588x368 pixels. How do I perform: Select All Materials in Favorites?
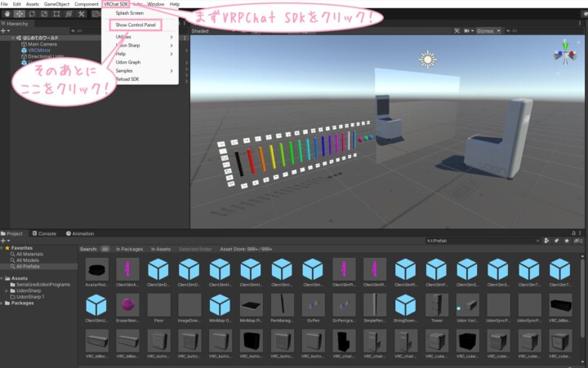coord(29,254)
